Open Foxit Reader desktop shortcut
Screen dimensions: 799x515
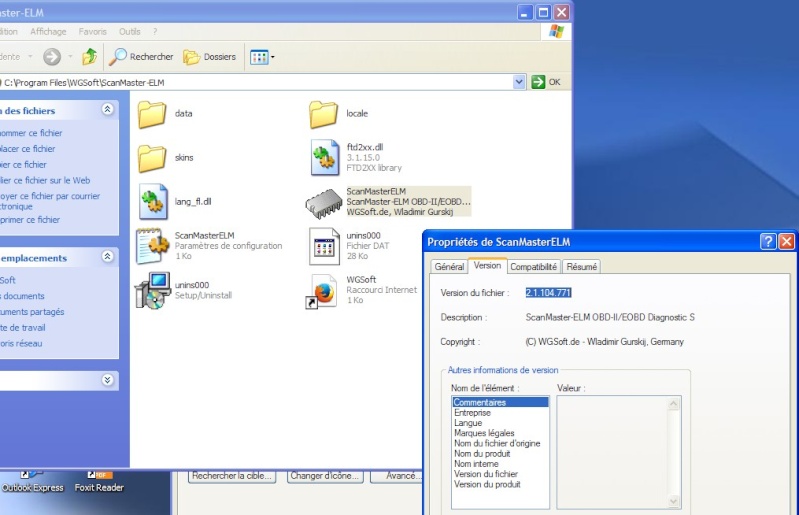(x=99, y=482)
